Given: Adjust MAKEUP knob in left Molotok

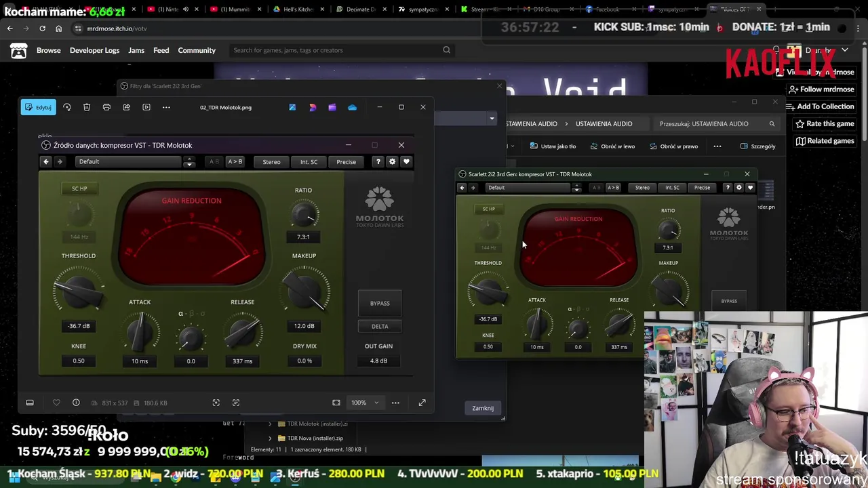Looking at the screenshot, I should coord(304,289).
